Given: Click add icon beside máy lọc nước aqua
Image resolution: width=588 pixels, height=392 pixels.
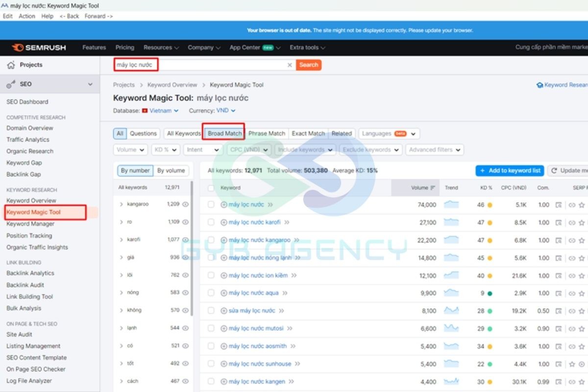Looking at the screenshot, I should (x=224, y=293).
